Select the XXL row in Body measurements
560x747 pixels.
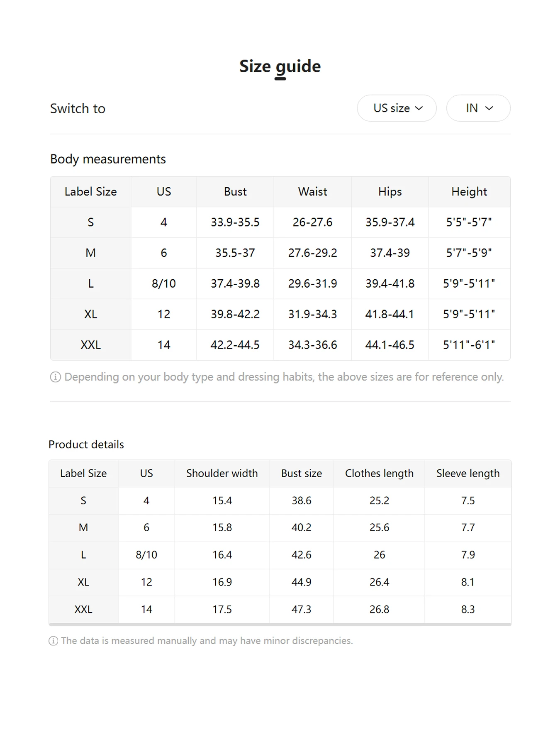click(91, 345)
